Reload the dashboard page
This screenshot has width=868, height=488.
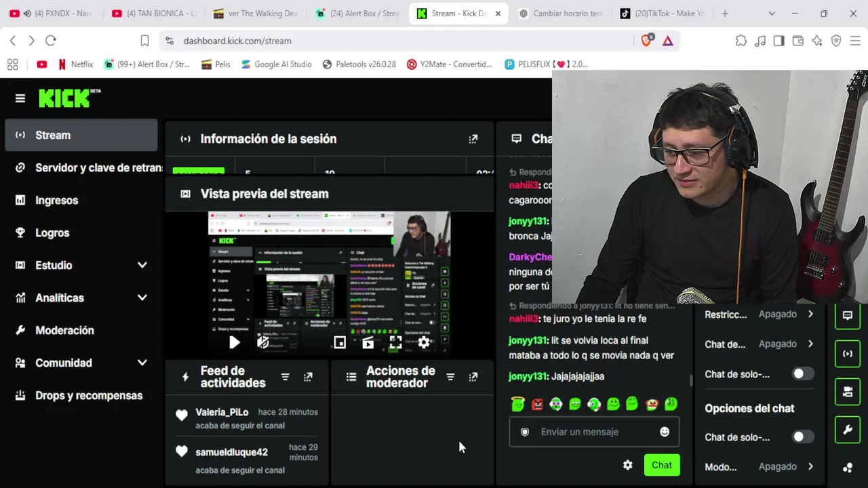tap(50, 41)
